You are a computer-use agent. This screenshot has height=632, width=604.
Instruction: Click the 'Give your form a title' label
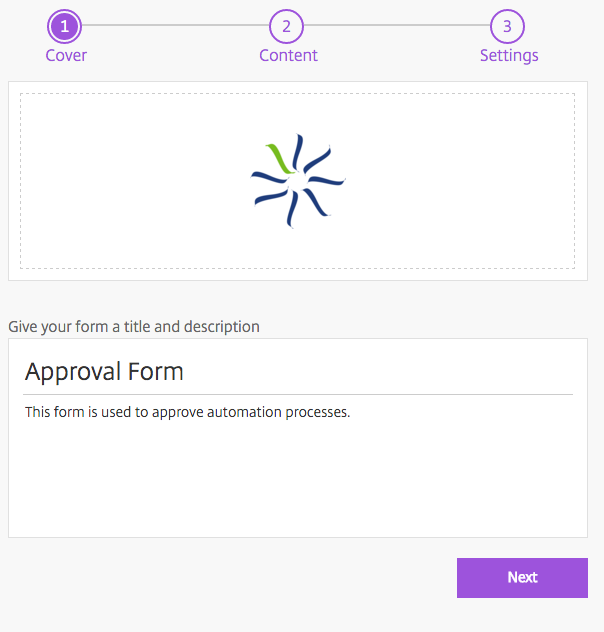click(134, 326)
